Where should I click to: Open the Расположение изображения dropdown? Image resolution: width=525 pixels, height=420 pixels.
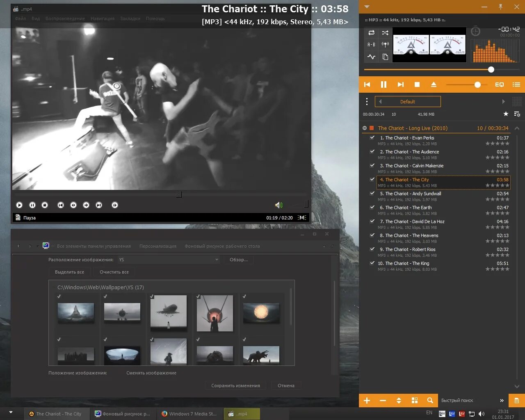coord(169,260)
